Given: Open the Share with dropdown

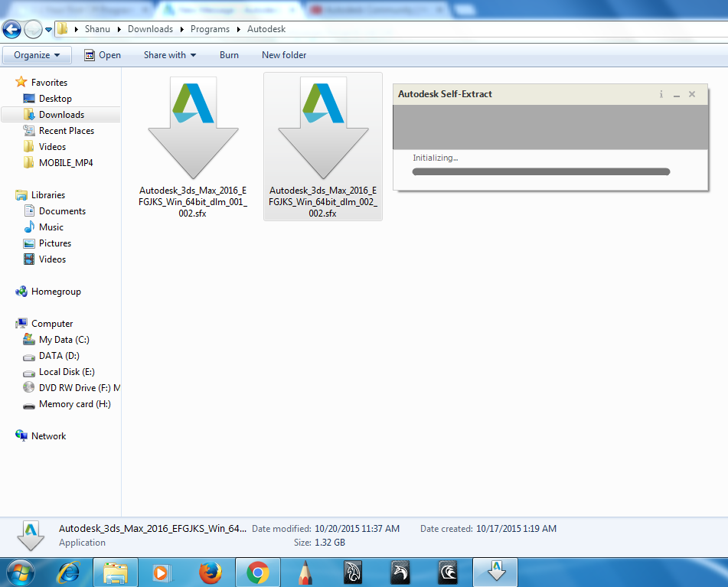Looking at the screenshot, I should pos(170,55).
